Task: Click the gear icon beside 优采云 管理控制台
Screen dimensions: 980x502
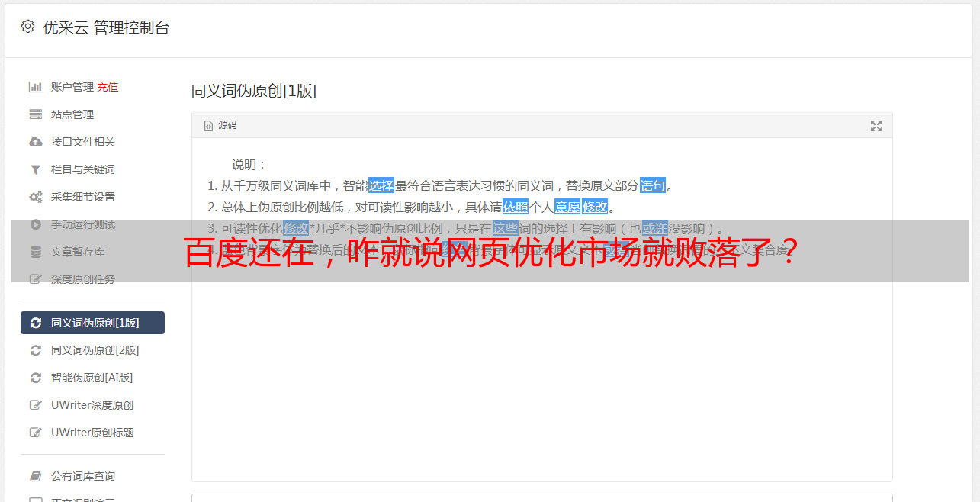Action: [x=27, y=27]
